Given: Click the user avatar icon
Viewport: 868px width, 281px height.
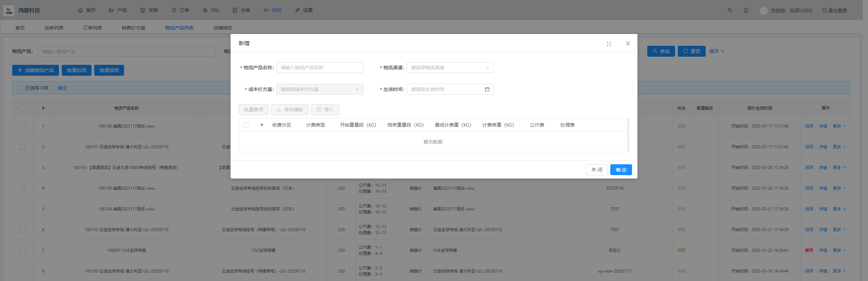Looking at the screenshot, I should click(763, 11).
